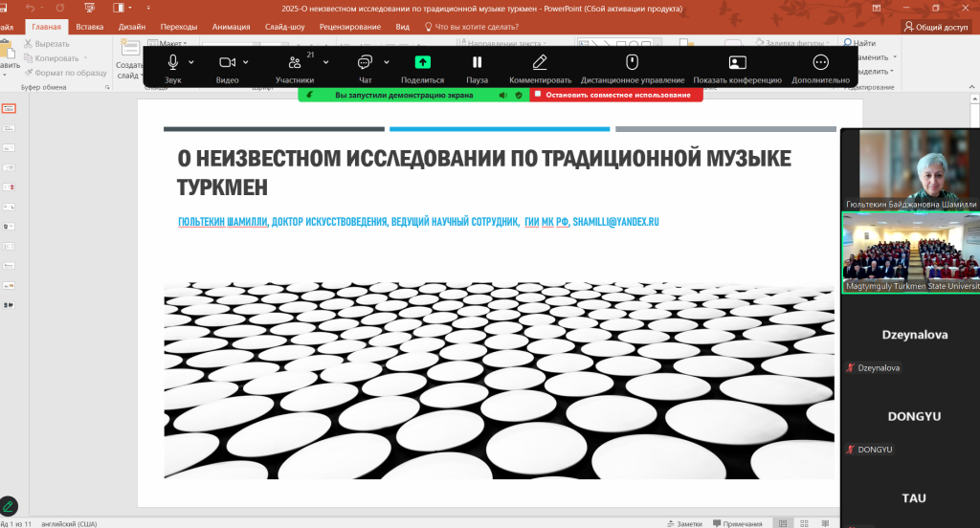Viewport: 980px width, 528px height.
Task: Select the last slide thumbnail in panel
Action: pos(9,305)
